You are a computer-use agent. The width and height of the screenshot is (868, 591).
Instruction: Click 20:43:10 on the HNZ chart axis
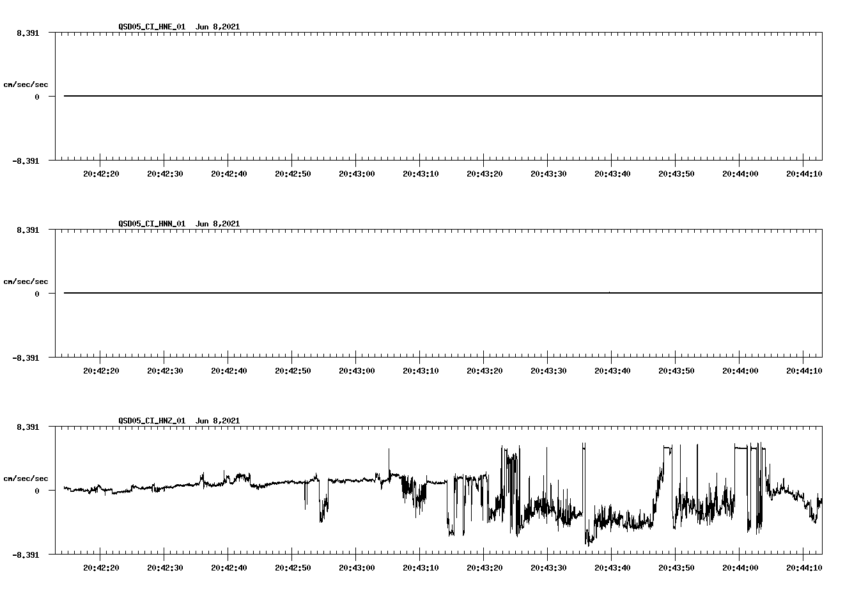pos(421,568)
